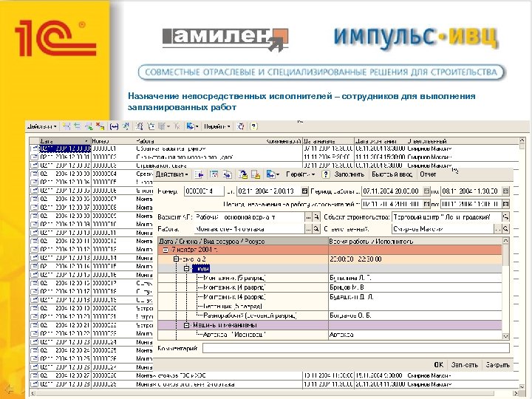The width and height of the screenshot is (532, 399).
Task: Click the executor cell 'Брицов М. В'
Action: coord(415,287)
